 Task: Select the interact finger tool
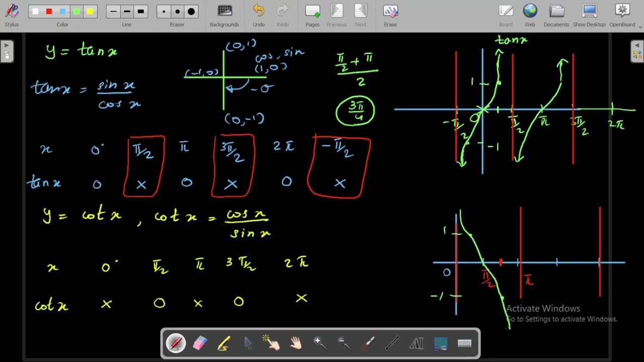(272, 343)
